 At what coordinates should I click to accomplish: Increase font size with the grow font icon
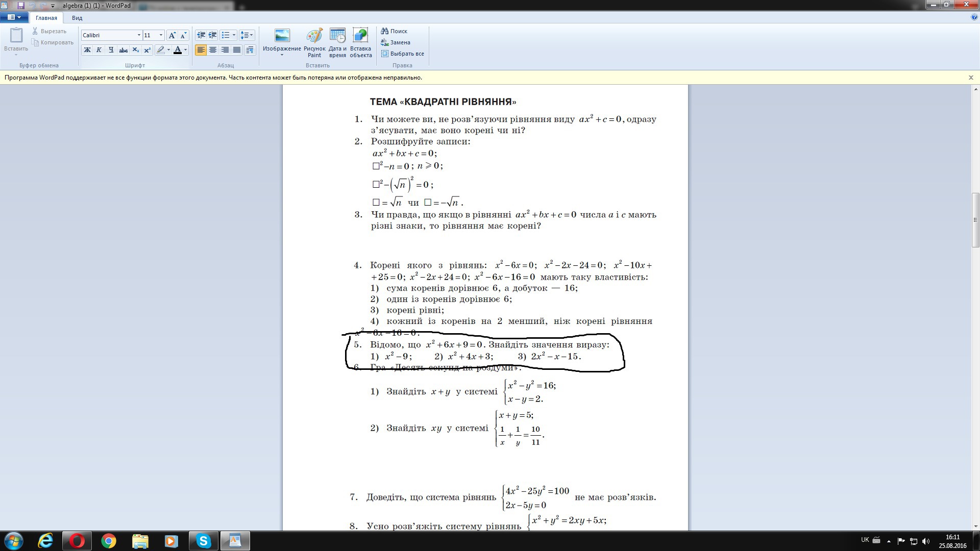click(172, 35)
